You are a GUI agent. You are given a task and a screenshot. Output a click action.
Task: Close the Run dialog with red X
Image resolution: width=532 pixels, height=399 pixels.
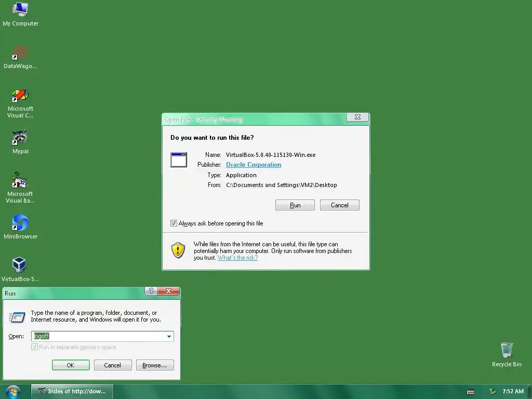tap(169, 291)
